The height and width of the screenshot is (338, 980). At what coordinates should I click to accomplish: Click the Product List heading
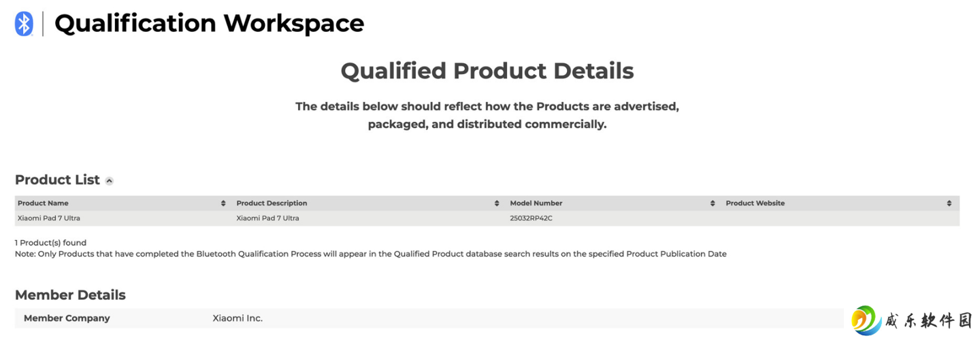click(57, 180)
